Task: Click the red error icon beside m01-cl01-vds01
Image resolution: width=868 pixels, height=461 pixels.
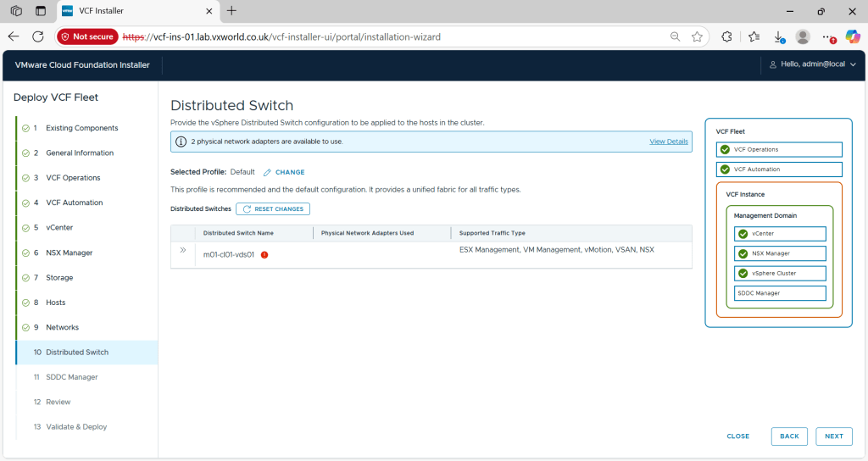Action: pyautogui.click(x=264, y=254)
